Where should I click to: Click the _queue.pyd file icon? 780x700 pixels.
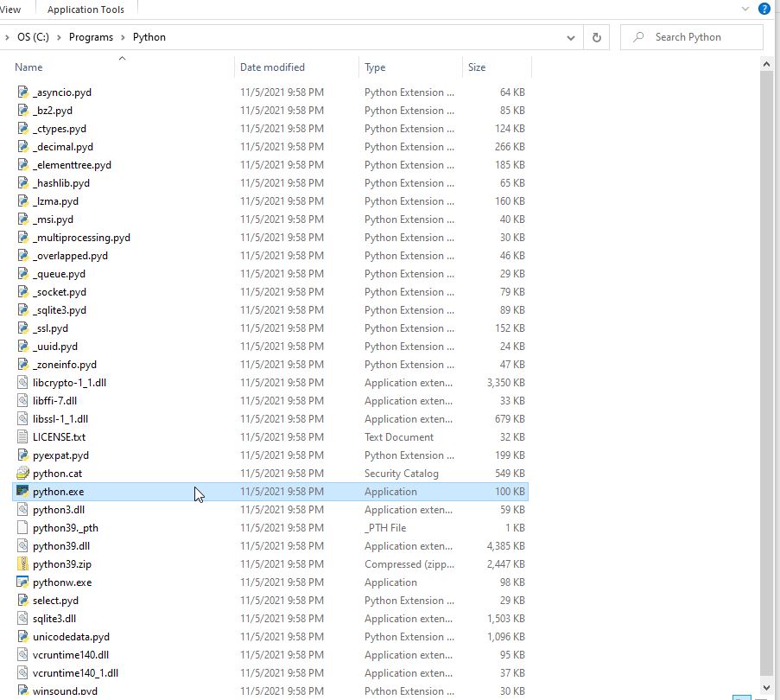pyautogui.click(x=22, y=274)
